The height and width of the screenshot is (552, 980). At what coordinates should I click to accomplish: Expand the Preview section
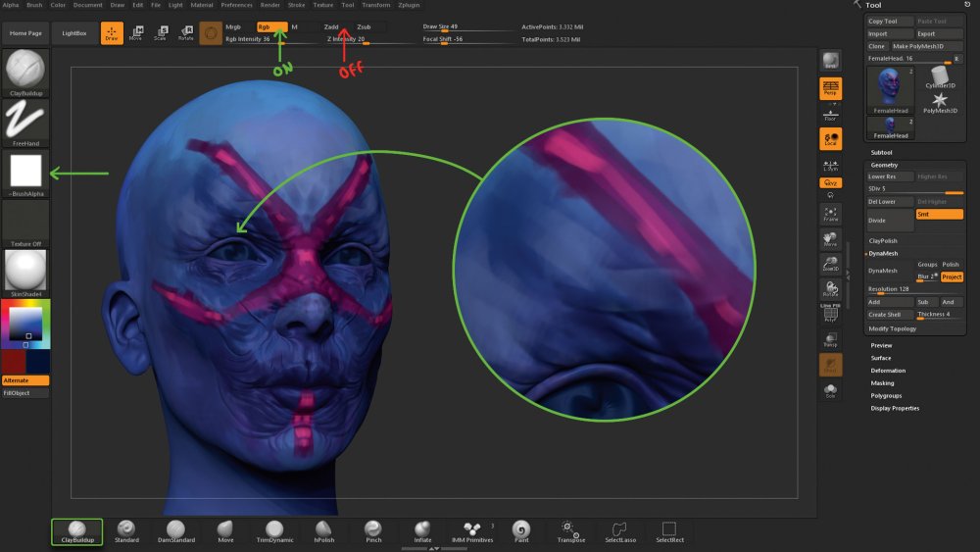881,345
